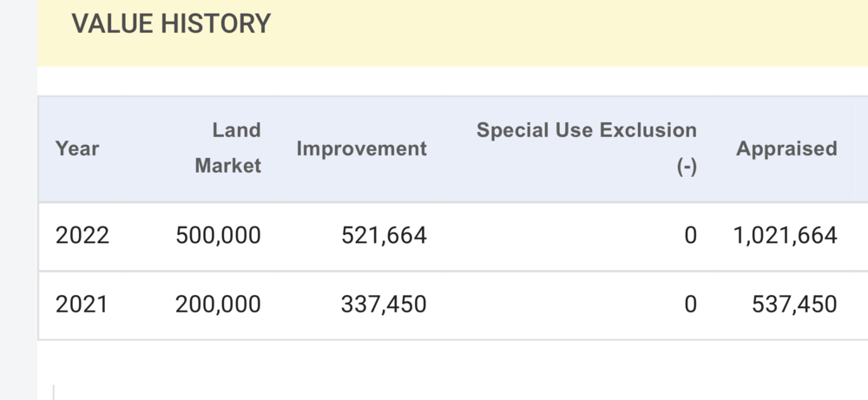Click the 2022 special use exclusion zero
868x400 pixels.
click(690, 235)
